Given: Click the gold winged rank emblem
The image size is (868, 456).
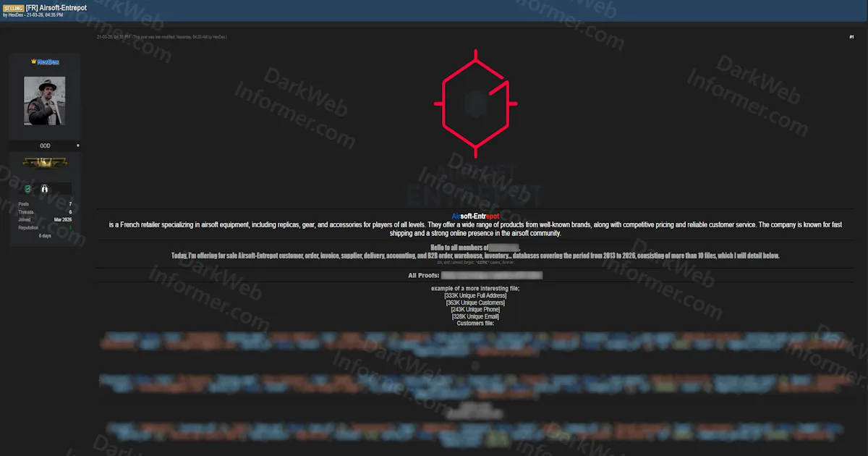Looking at the screenshot, I should [x=45, y=163].
